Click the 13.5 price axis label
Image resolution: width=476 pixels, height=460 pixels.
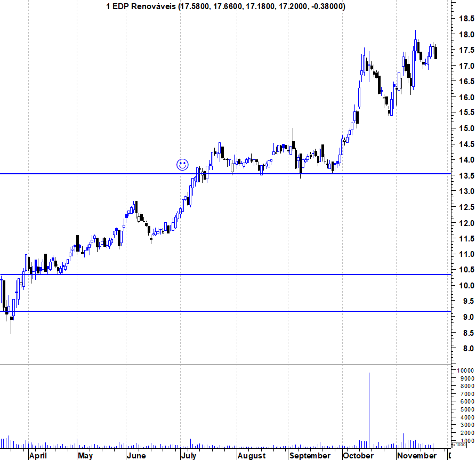click(x=466, y=175)
